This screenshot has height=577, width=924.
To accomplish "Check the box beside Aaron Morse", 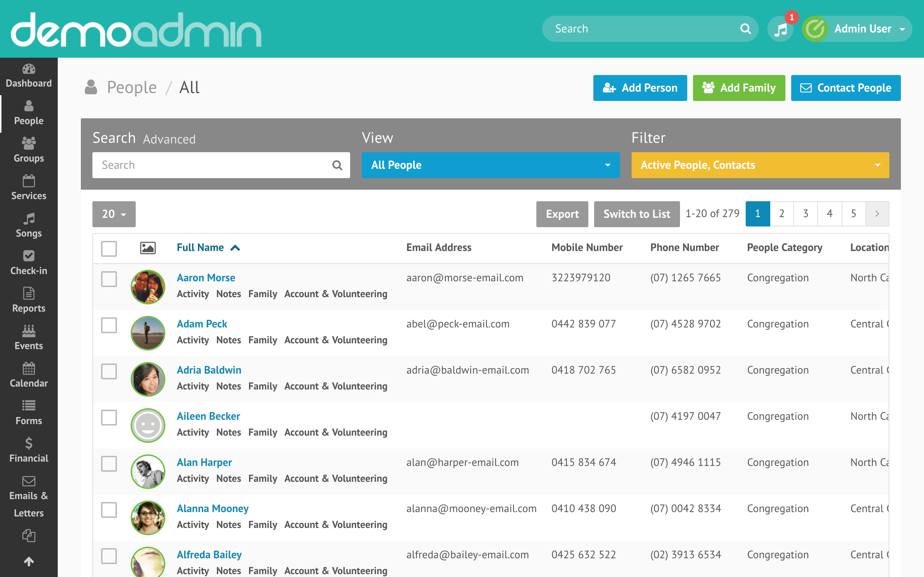I will 109,279.
